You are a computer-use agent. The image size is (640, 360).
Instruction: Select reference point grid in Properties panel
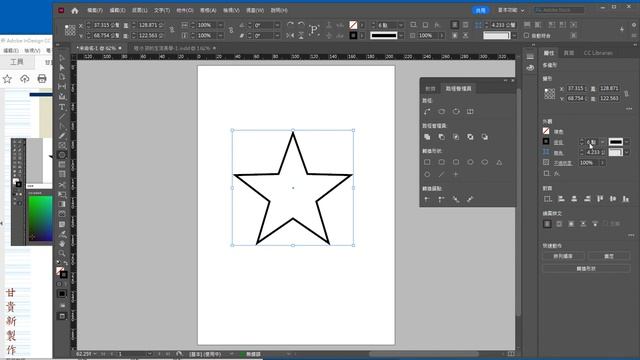coord(549,93)
